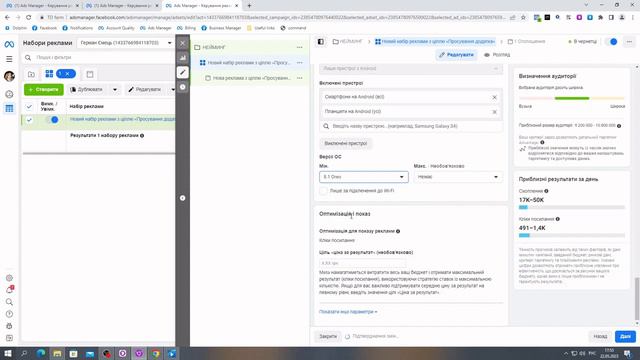Toggle the side panel icon next to breadcrumbs
The image size is (640, 360).
[321, 42]
